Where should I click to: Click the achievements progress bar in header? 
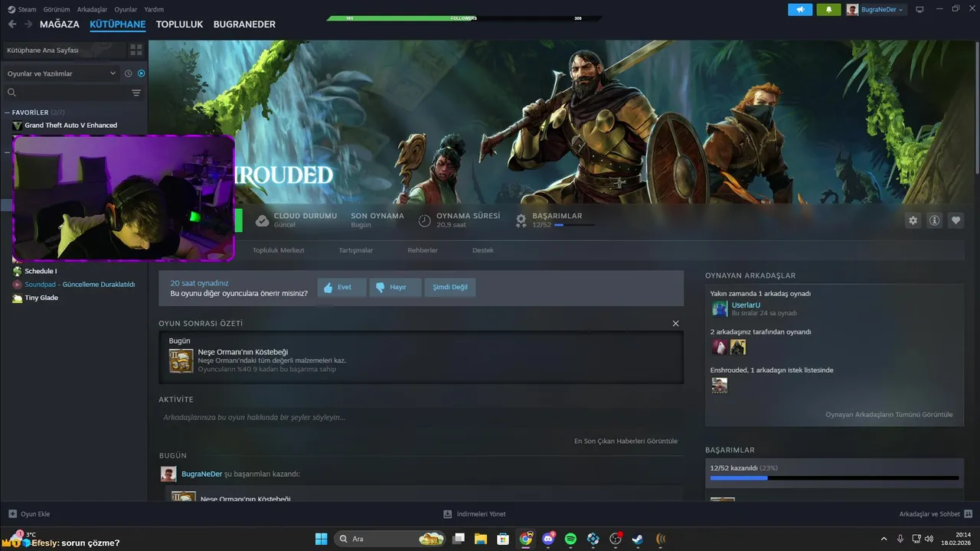[573, 225]
